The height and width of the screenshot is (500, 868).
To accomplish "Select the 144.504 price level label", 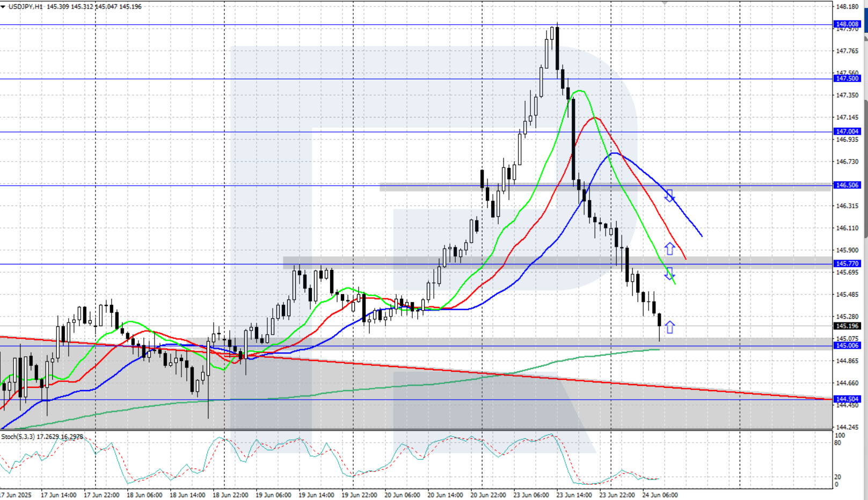I will point(848,399).
